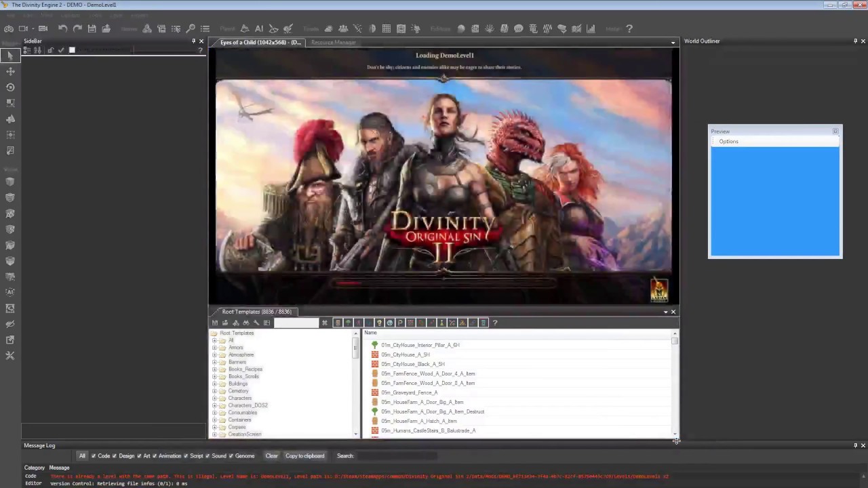
Task: Toggle the Genome checkbox in Message Log
Action: click(231, 455)
